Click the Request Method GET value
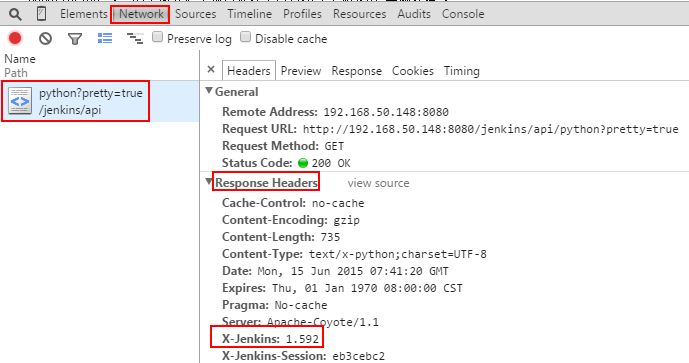Screen dimensions: 689x363 click(x=334, y=146)
